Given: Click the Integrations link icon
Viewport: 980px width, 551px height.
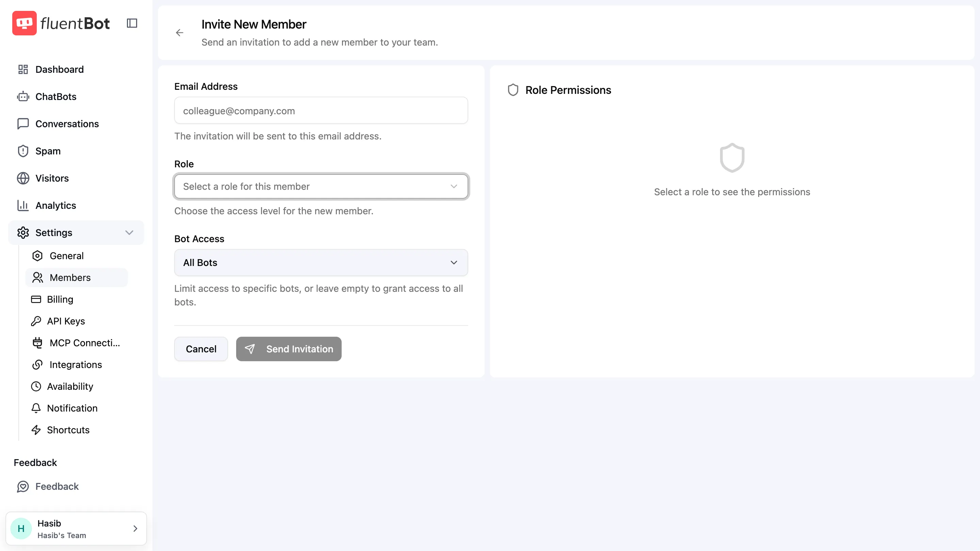Looking at the screenshot, I should click(x=37, y=365).
